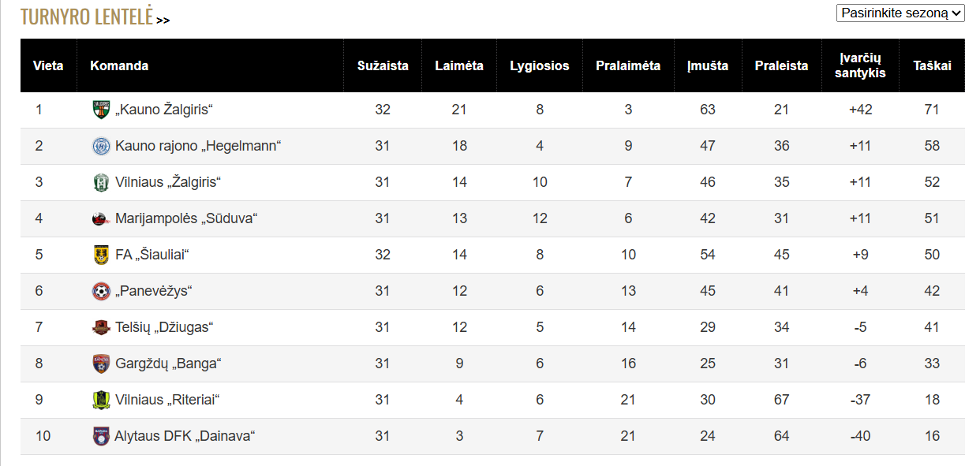This screenshot has width=980, height=466.
Task: Click the Panevėžys team logo
Action: [101, 291]
